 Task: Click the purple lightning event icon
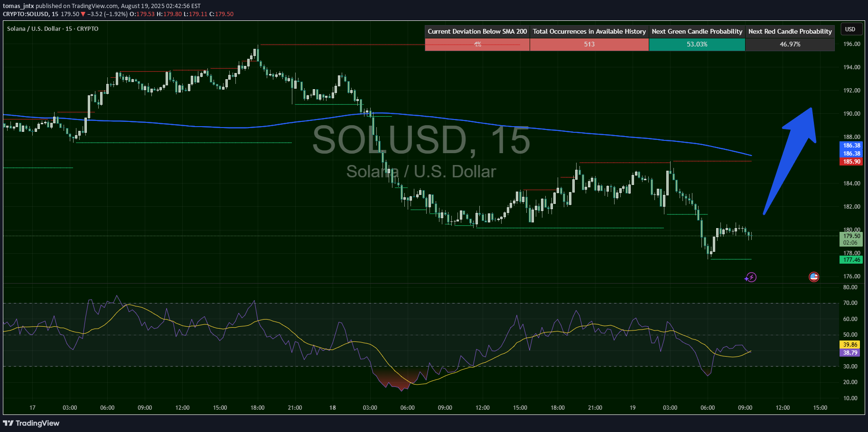click(x=751, y=277)
